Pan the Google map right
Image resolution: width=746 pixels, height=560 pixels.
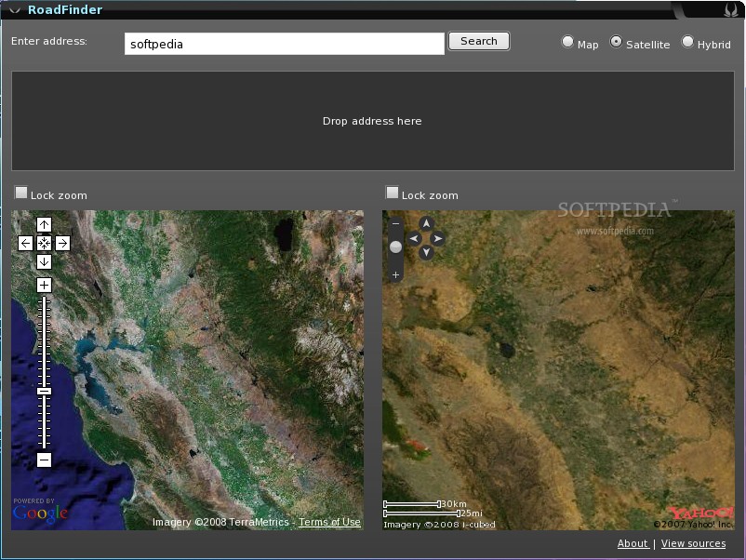[x=62, y=243]
